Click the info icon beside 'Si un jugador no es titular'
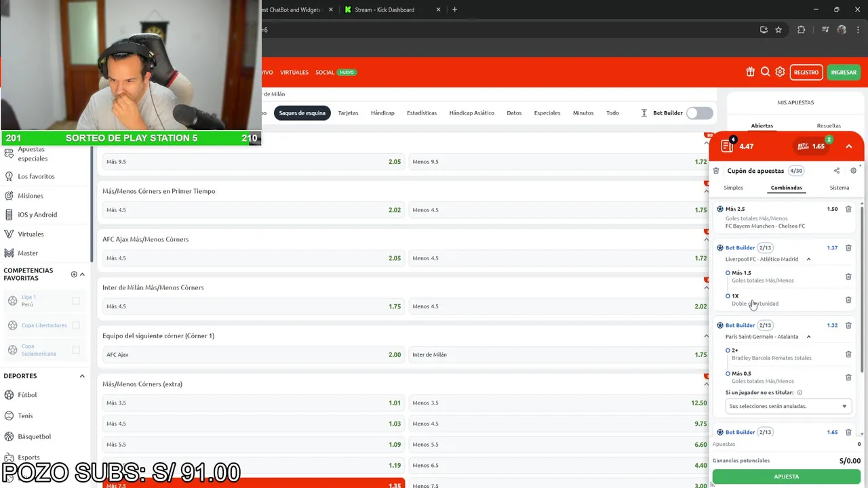Image resolution: width=868 pixels, height=488 pixels. click(x=800, y=392)
